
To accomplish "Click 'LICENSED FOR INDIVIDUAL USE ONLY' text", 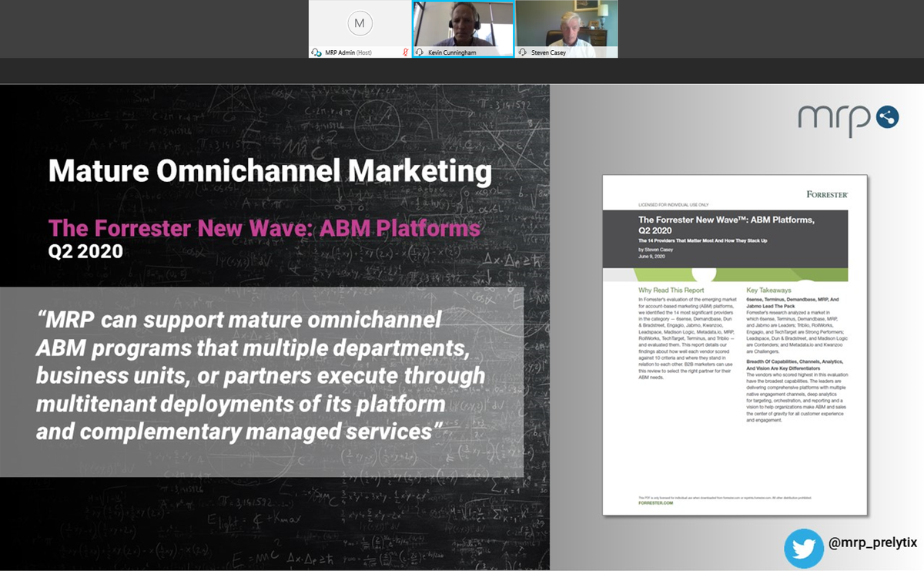I will (673, 206).
